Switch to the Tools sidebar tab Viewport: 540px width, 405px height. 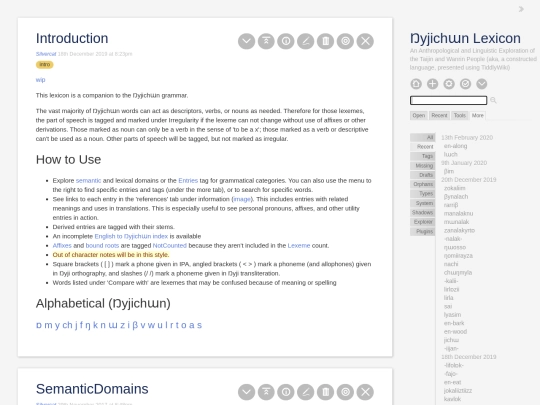pos(459,115)
